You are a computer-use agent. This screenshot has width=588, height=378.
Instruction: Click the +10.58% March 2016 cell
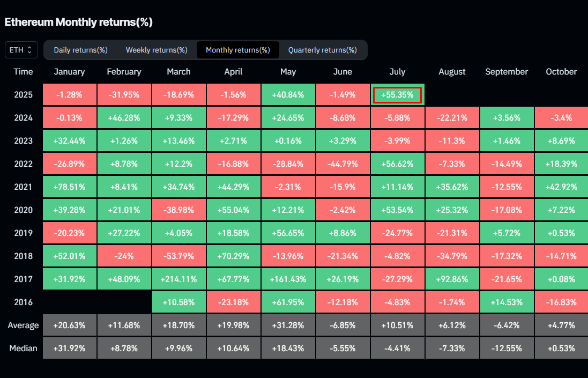pos(178,302)
